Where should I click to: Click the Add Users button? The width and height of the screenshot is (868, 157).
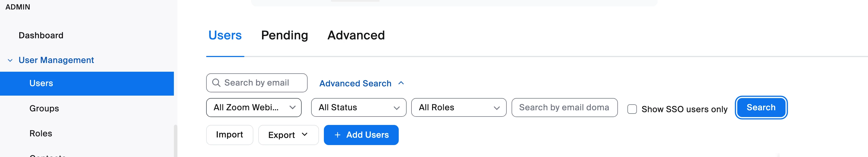[x=361, y=135]
